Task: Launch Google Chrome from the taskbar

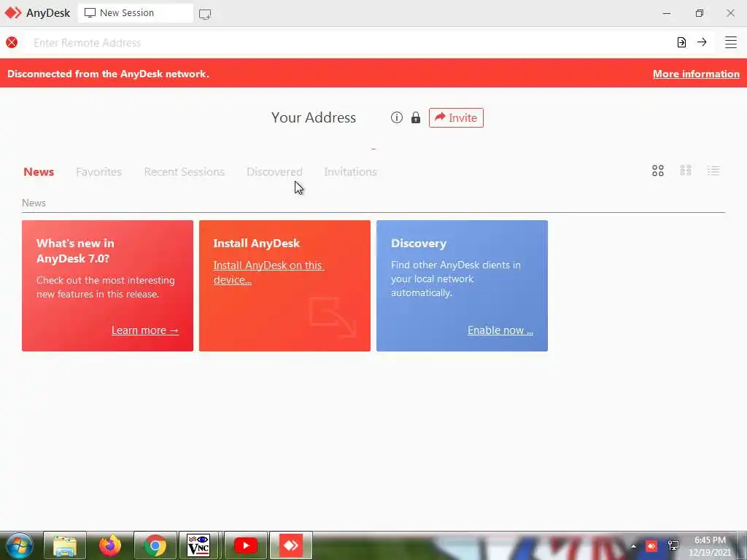Action: [155, 545]
